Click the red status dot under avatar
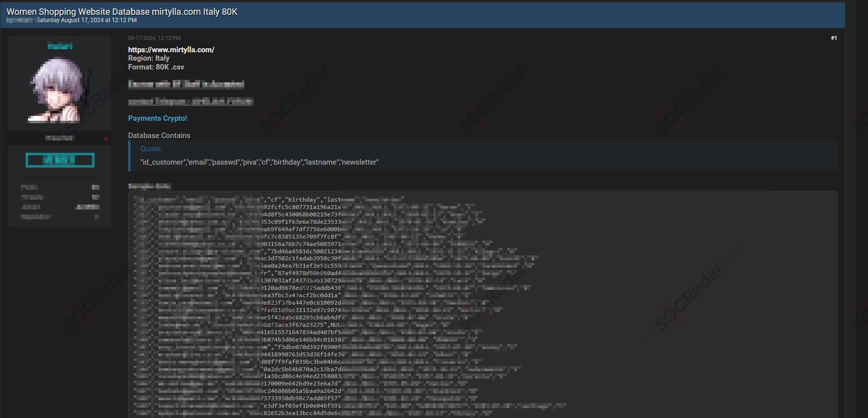Image resolution: width=868 pixels, height=418 pixels. pos(106,139)
